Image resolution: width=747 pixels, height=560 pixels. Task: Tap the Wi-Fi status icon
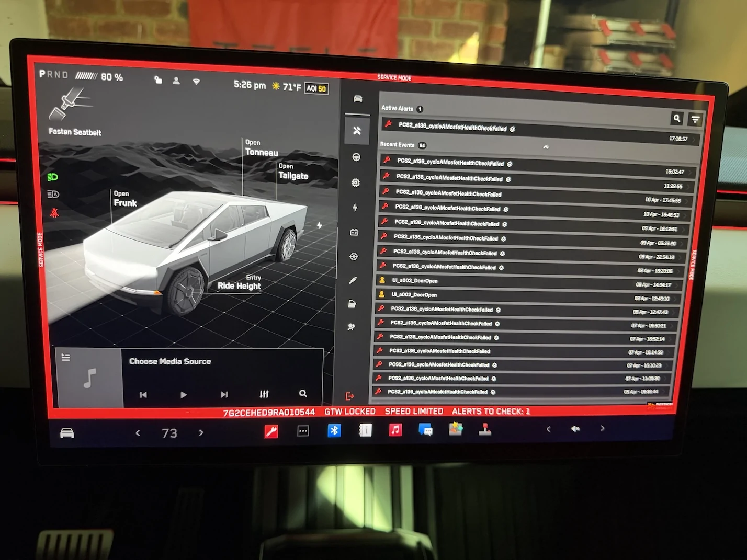pyautogui.click(x=196, y=81)
